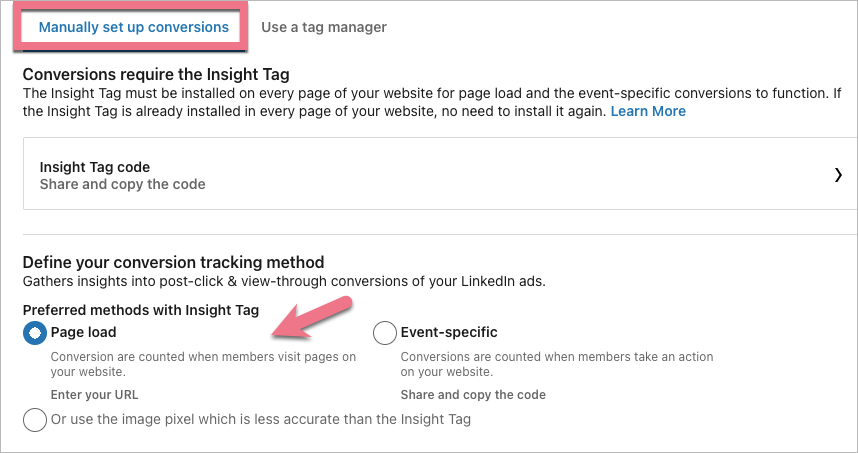
Task: Click Enter your URL under Page load
Action: click(x=94, y=395)
